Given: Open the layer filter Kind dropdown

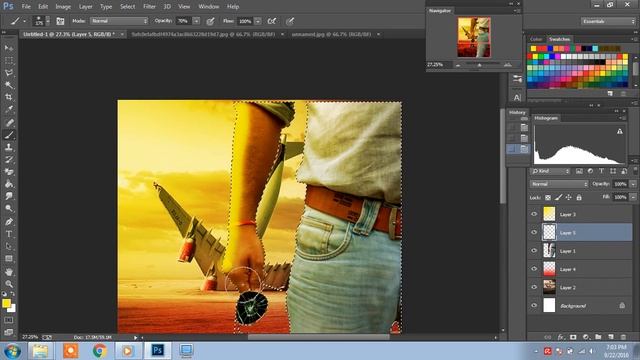Looking at the screenshot, I should 550,171.
